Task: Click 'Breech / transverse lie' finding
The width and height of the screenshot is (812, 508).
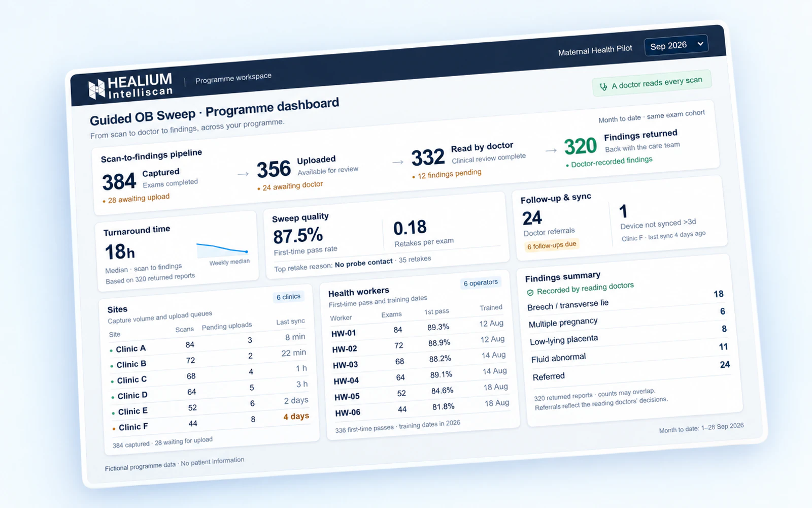Action: [x=568, y=305]
